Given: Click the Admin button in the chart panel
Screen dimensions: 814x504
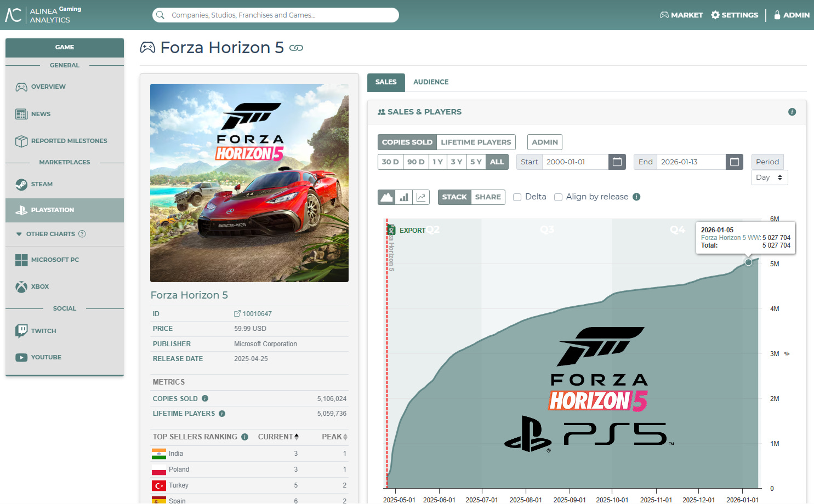Looking at the screenshot, I should 545,142.
